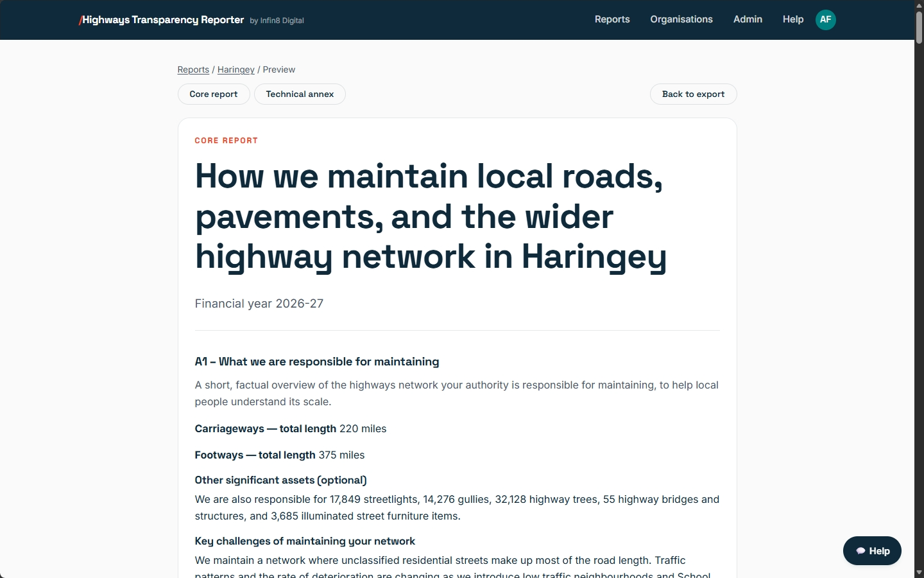Click the 'A1 – What we are responsible for maintaining' heading

(317, 362)
